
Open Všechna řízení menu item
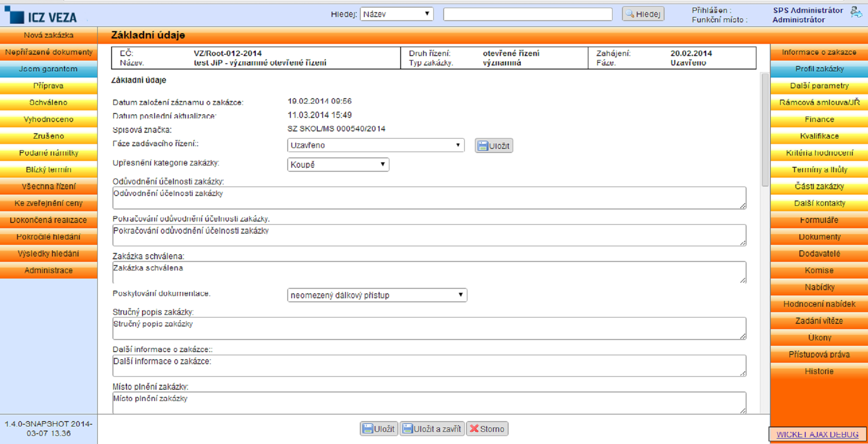tap(48, 186)
